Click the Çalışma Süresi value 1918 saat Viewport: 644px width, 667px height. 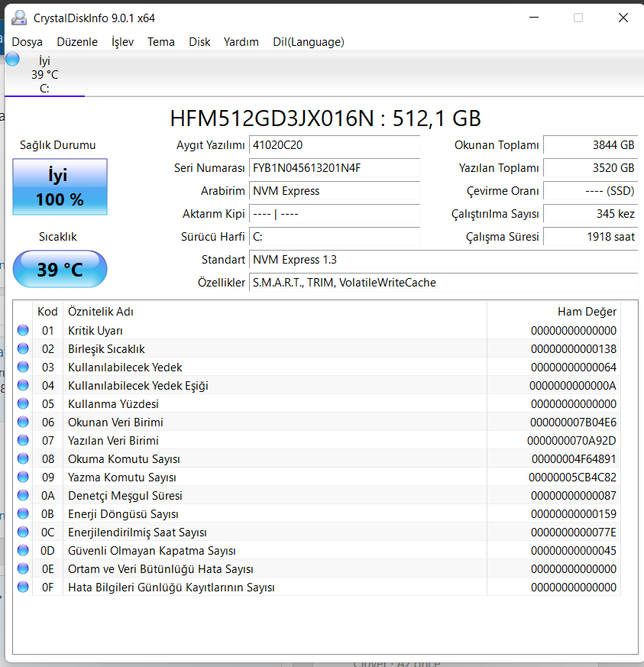(x=591, y=237)
